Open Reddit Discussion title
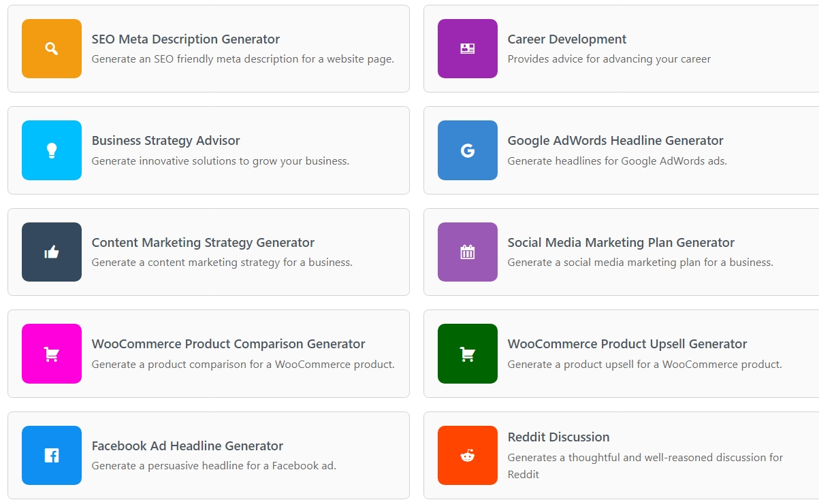This screenshot has width=819, height=504. pyautogui.click(x=559, y=437)
